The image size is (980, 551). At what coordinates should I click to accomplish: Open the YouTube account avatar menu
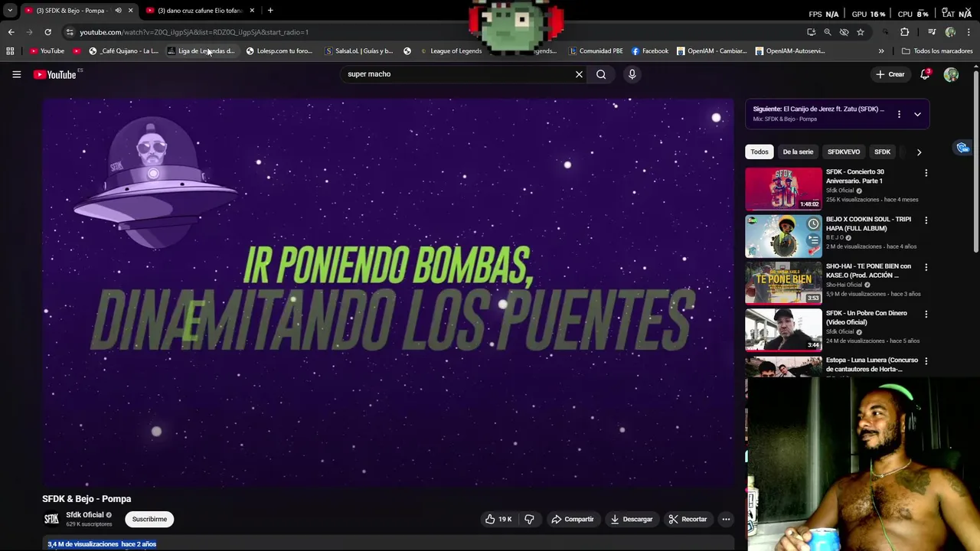click(x=951, y=74)
